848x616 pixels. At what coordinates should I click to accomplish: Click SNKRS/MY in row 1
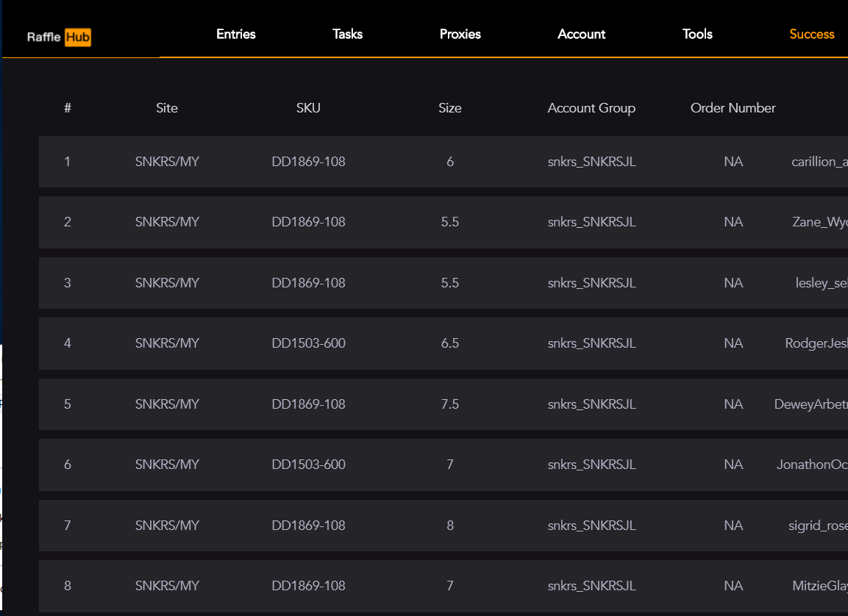click(x=167, y=162)
